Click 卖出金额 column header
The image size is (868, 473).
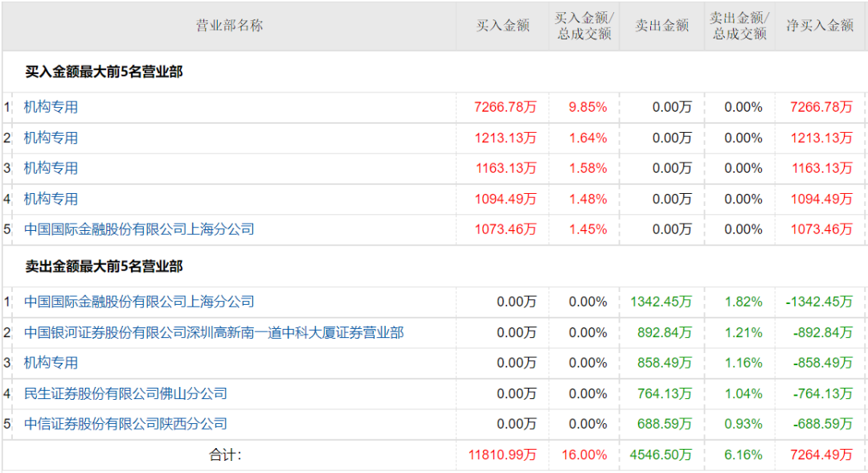click(x=662, y=26)
